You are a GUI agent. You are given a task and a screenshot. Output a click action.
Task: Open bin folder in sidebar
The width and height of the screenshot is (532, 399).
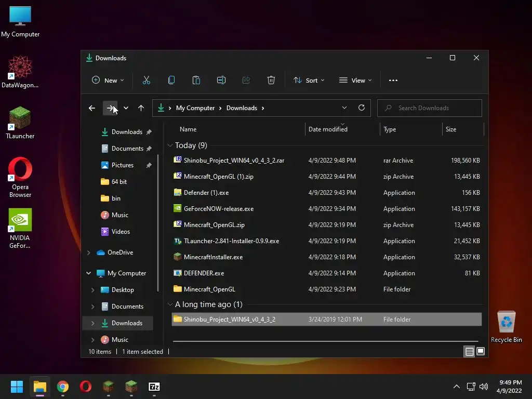[116, 198]
